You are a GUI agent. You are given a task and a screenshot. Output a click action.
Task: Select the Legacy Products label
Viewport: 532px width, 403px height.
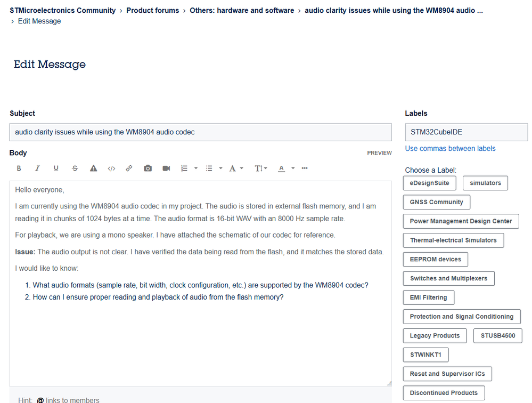(x=435, y=335)
